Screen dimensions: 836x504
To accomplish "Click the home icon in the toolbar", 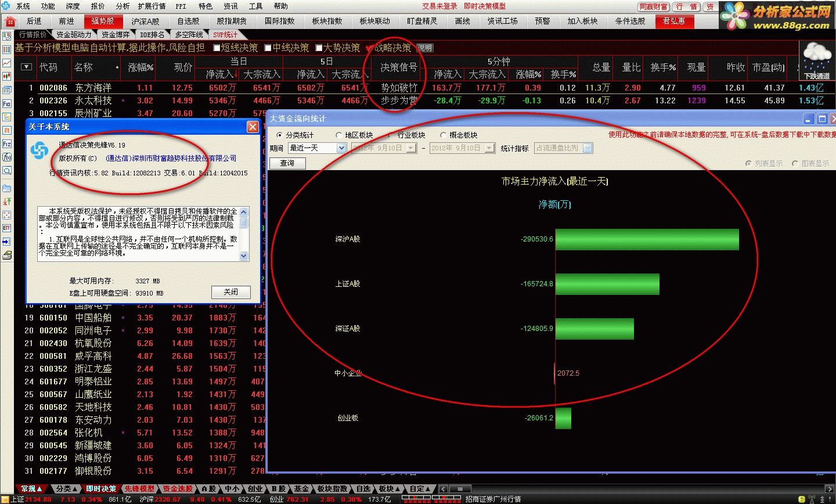I will (9, 21).
